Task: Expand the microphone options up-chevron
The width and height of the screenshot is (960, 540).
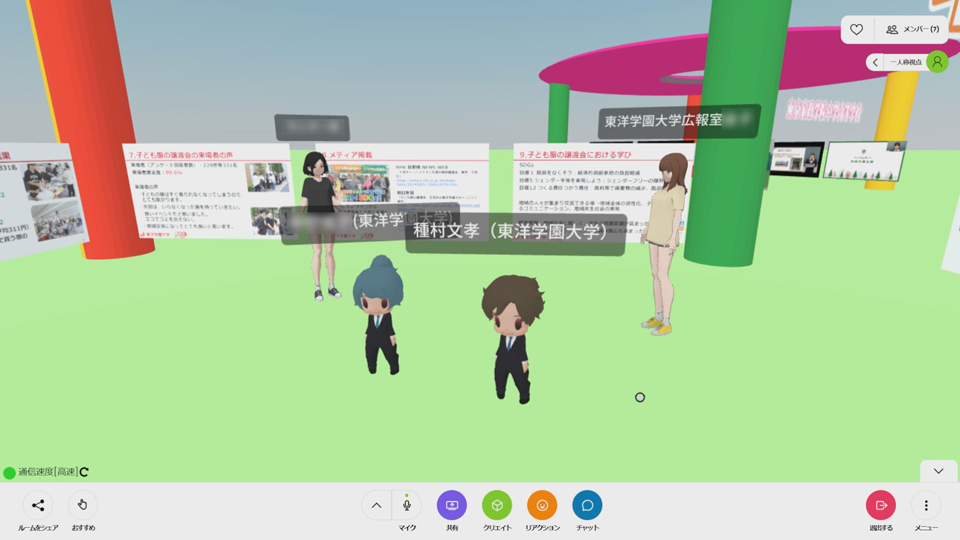Action: [377, 506]
